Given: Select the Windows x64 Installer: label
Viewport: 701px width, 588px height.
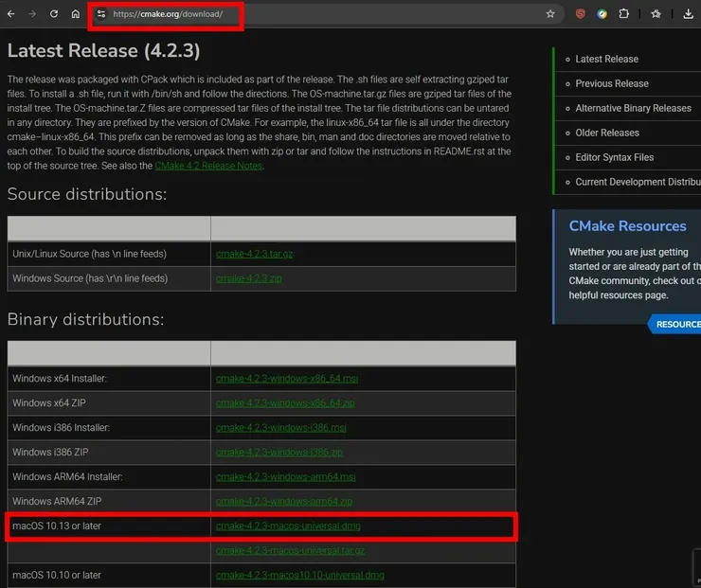Looking at the screenshot, I should [x=60, y=379].
